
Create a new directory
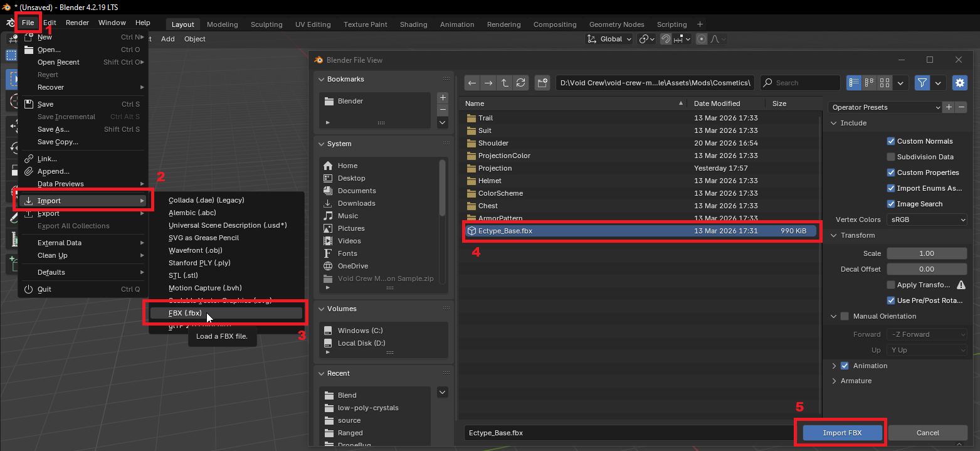(x=542, y=83)
